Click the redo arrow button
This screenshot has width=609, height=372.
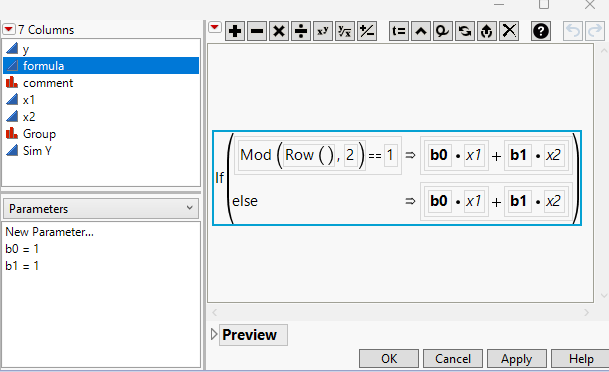595,31
